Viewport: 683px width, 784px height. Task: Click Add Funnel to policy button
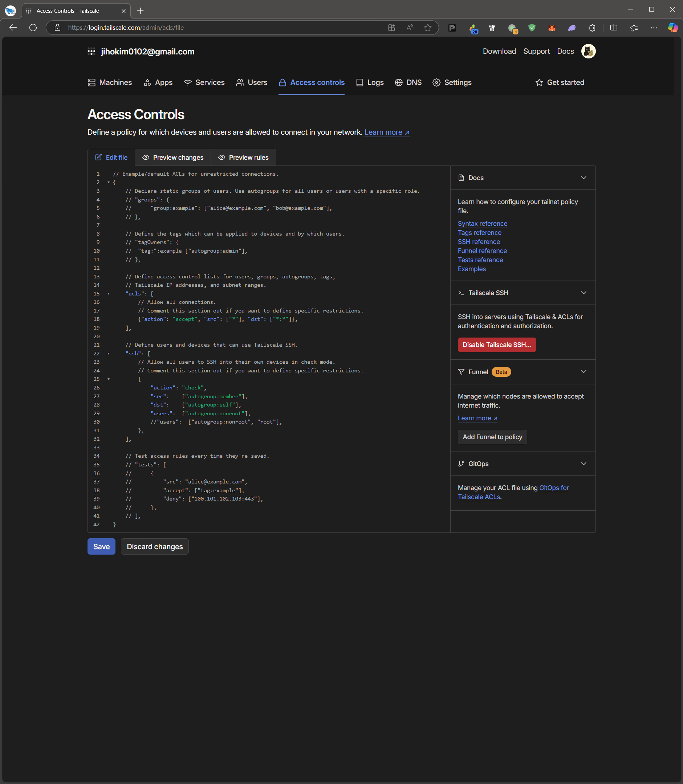[492, 437]
